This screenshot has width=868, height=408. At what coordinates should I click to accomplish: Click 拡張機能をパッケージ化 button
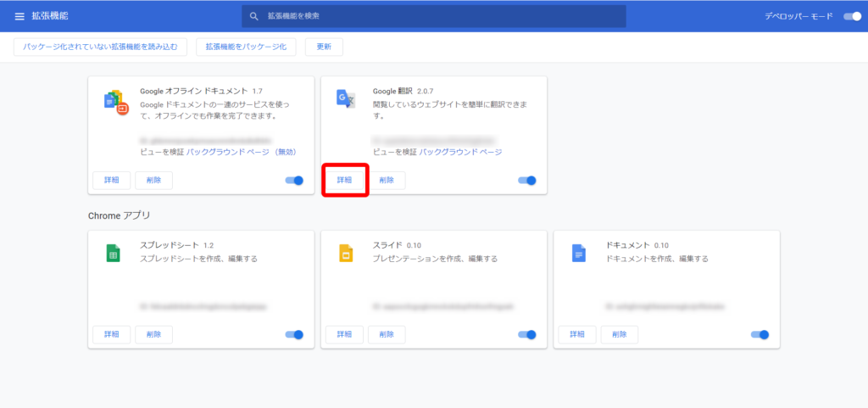coord(246,47)
